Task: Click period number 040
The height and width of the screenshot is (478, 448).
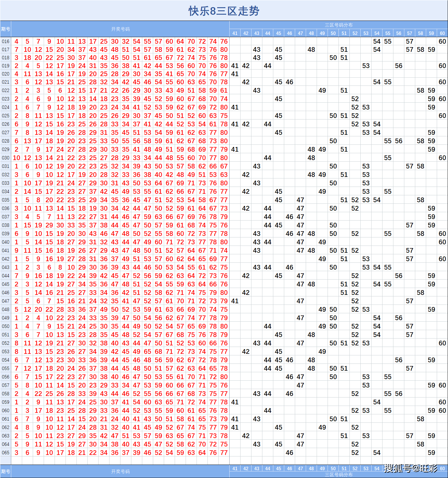Action: coord(6,242)
